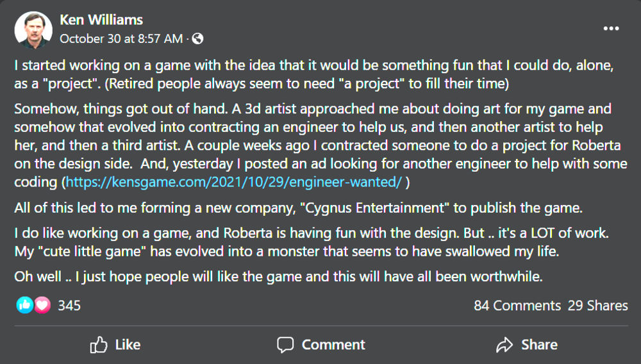This screenshot has height=364, width=641.
Task: Click the arrow icon on Share button
Action: [505, 345]
